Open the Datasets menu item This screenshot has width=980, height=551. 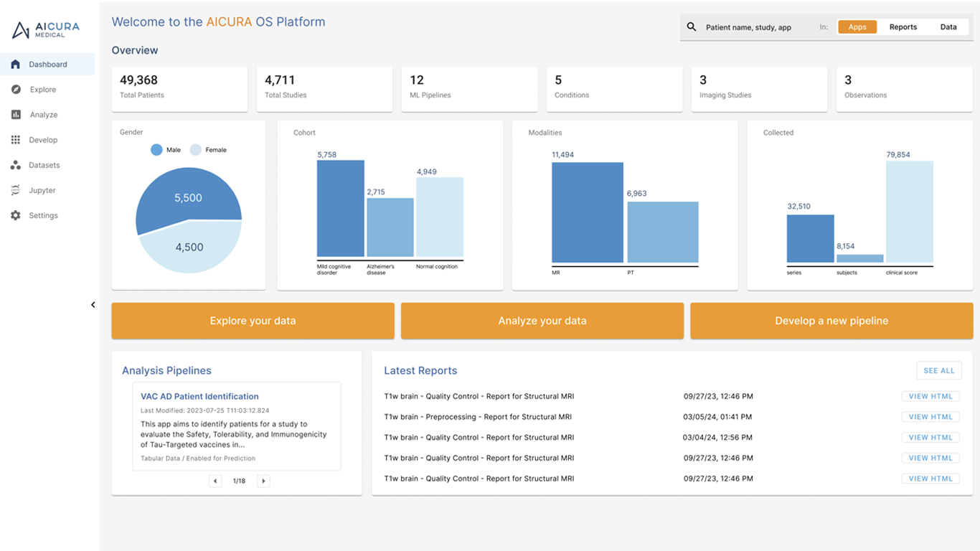[x=47, y=165]
